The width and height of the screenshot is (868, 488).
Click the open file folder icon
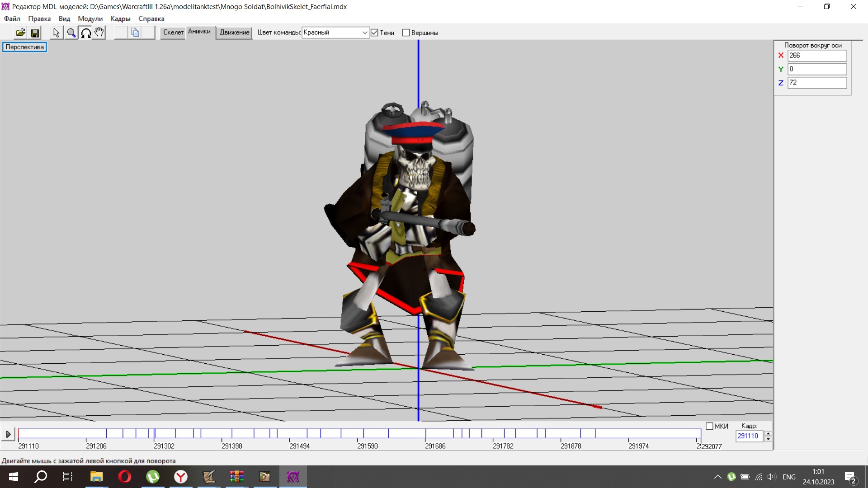[20, 33]
